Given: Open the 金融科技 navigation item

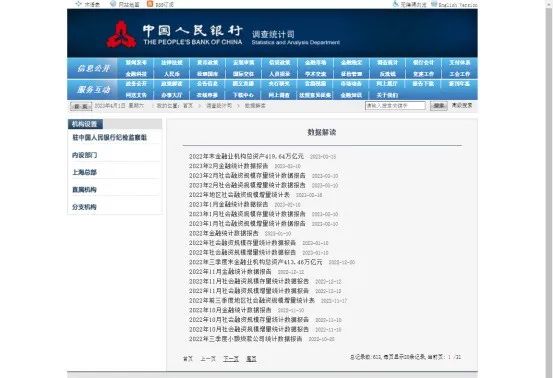Looking at the screenshot, I should pos(136,74).
